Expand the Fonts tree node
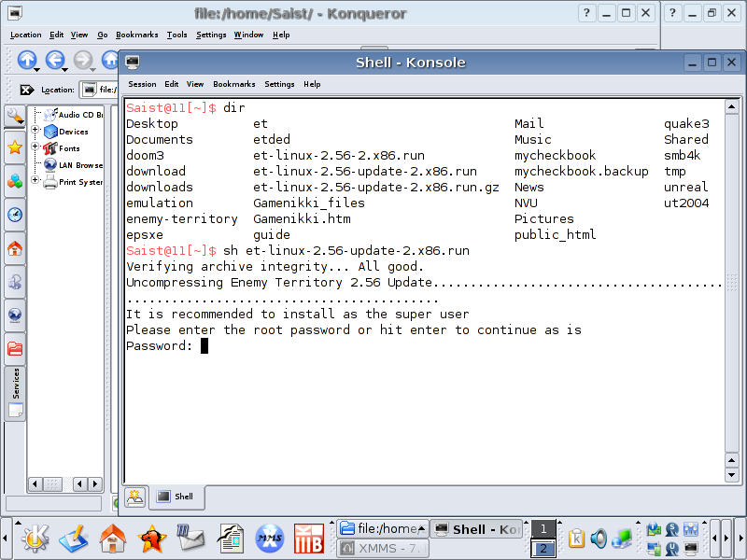 36,147
